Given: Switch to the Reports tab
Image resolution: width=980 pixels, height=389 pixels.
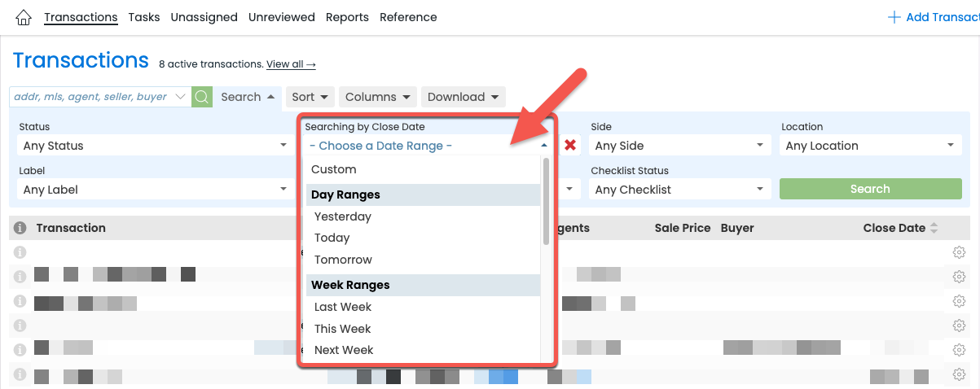Looking at the screenshot, I should [x=347, y=17].
